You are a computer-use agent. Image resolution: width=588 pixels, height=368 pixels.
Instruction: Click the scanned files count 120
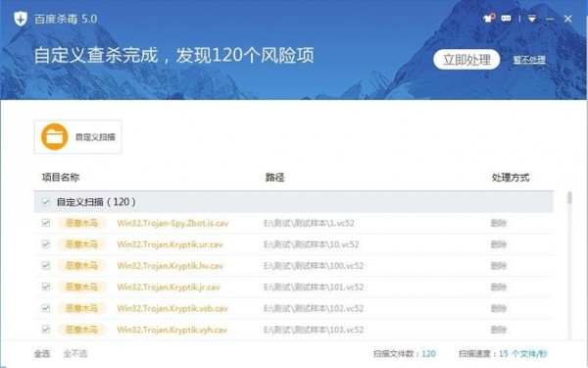tap(428, 353)
